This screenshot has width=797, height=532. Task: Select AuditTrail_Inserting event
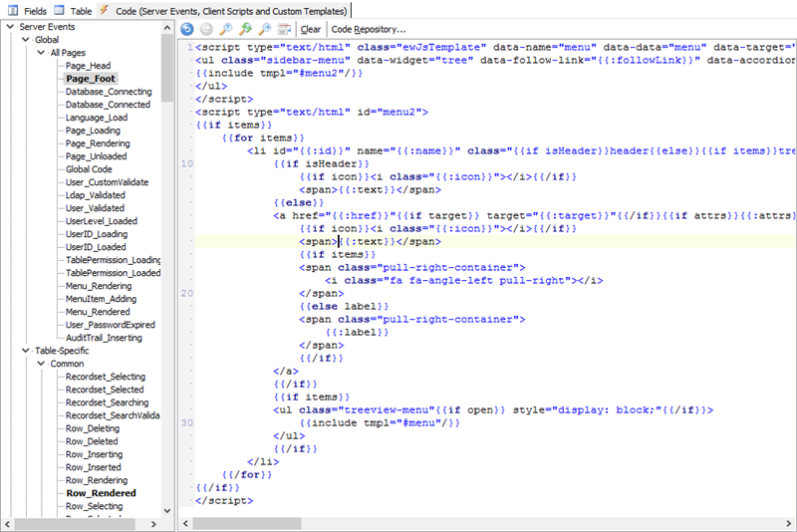pos(104,338)
